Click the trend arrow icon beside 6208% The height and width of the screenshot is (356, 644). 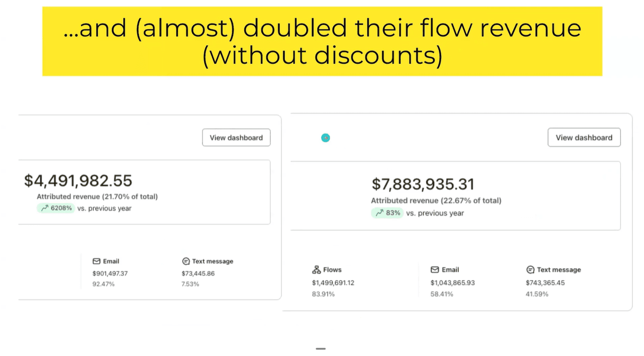tap(45, 208)
